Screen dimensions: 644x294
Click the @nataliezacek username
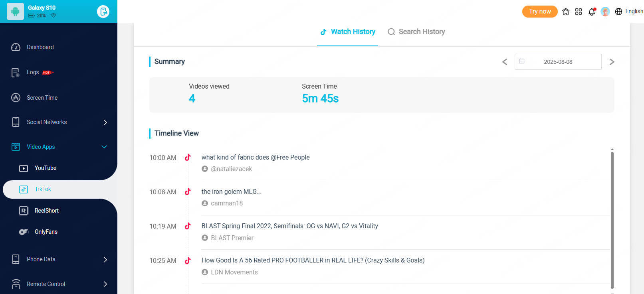232,169
